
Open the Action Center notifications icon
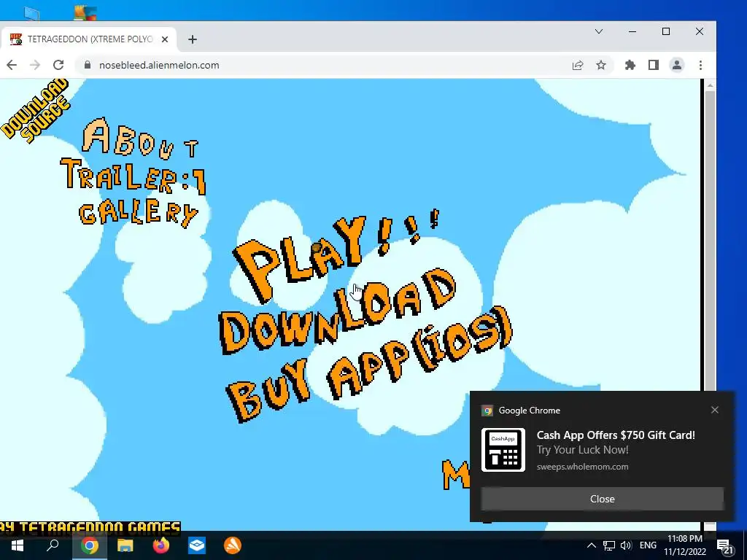coord(724,547)
